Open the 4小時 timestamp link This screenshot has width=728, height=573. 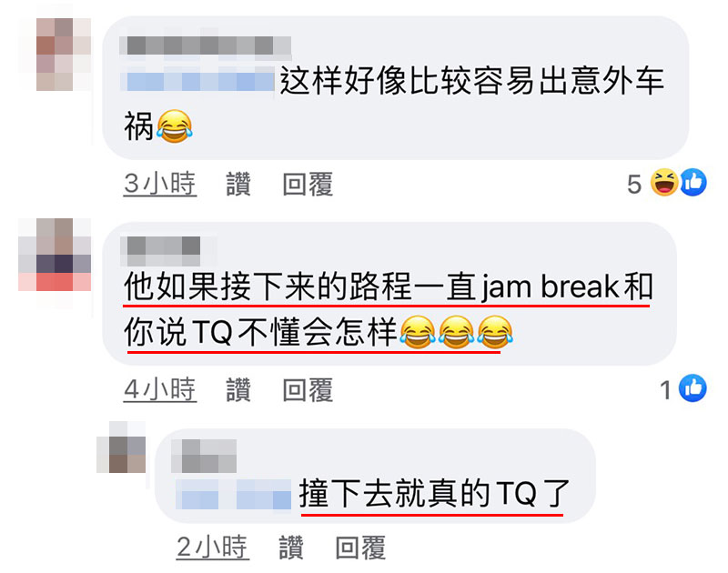pyautogui.click(x=160, y=389)
